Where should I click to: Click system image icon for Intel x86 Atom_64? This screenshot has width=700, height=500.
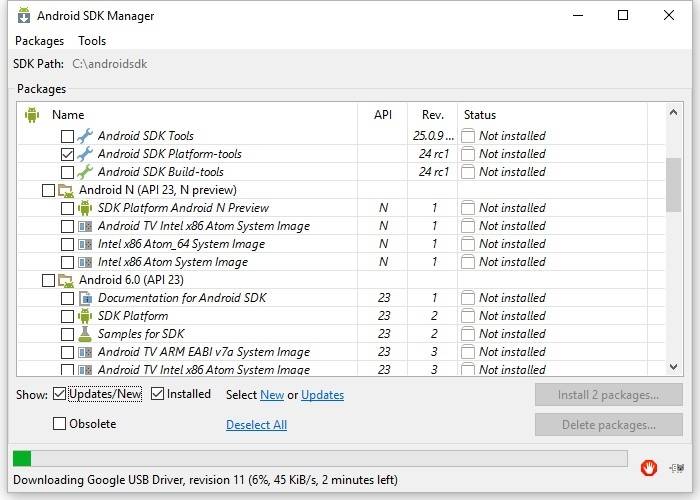tap(85, 244)
